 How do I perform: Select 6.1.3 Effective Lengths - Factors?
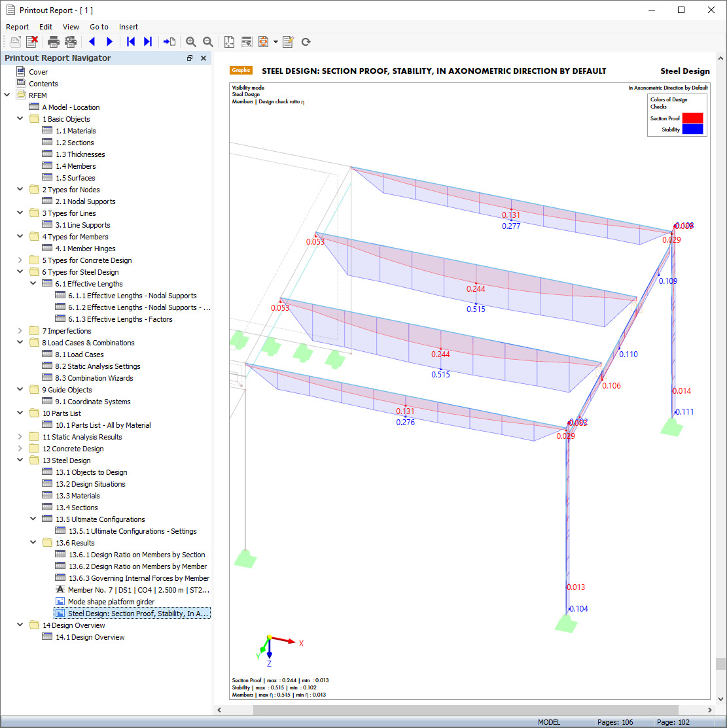tap(120, 319)
